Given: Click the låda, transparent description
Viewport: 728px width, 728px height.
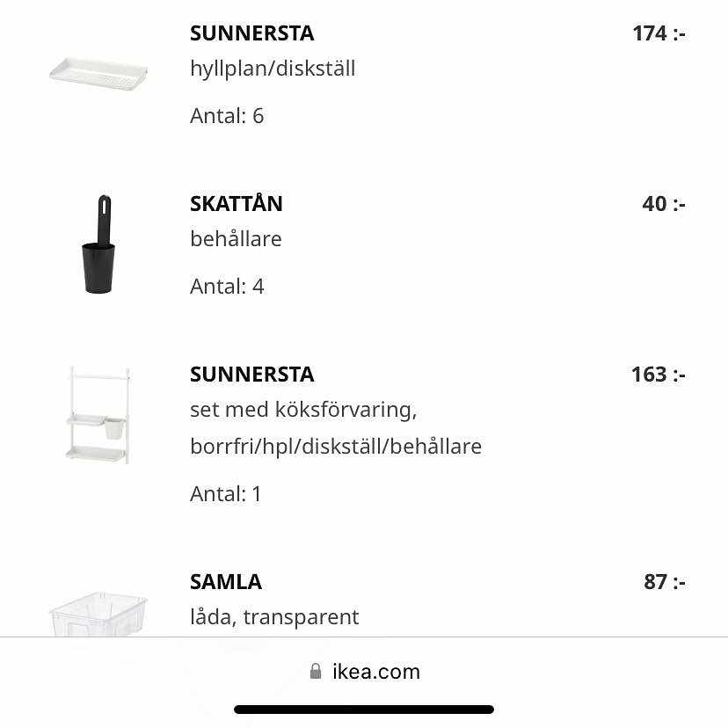Looking at the screenshot, I should click(x=274, y=617).
